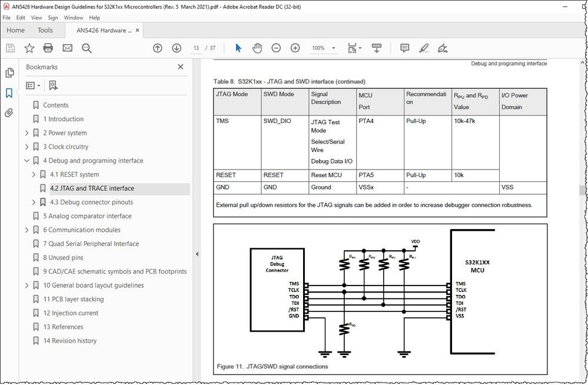Activate the Hand pan tool
Viewport: 588px width, 385px height.
coord(257,48)
